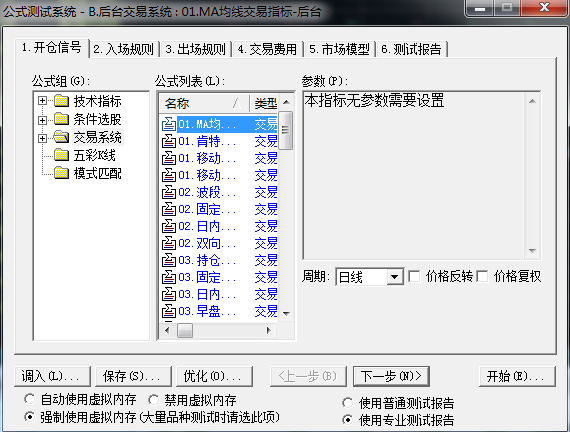Click the 调入(L)... button
The height and width of the screenshot is (432, 570).
[52, 376]
